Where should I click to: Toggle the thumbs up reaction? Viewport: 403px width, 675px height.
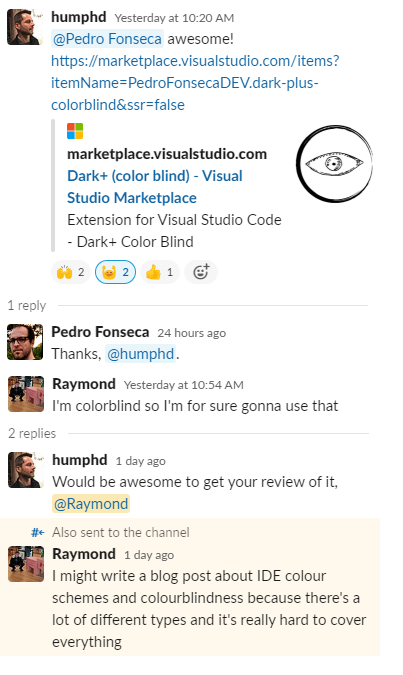[x=160, y=272]
